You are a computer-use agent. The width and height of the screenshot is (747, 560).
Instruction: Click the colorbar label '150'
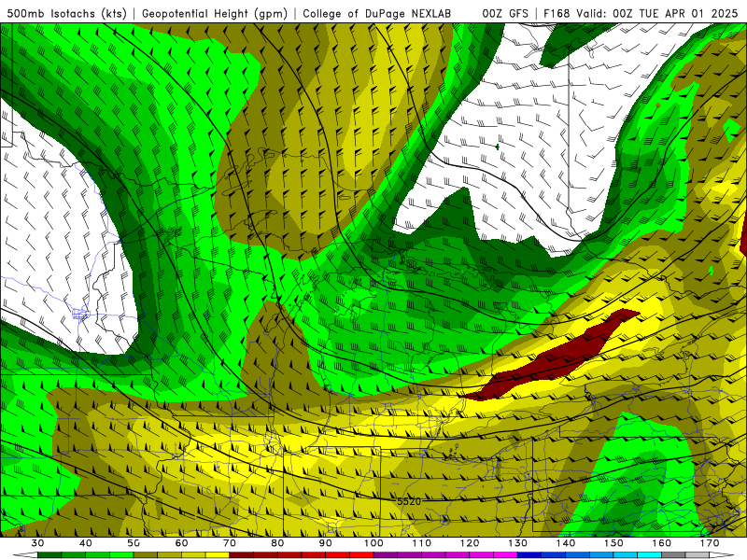tap(614, 543)
